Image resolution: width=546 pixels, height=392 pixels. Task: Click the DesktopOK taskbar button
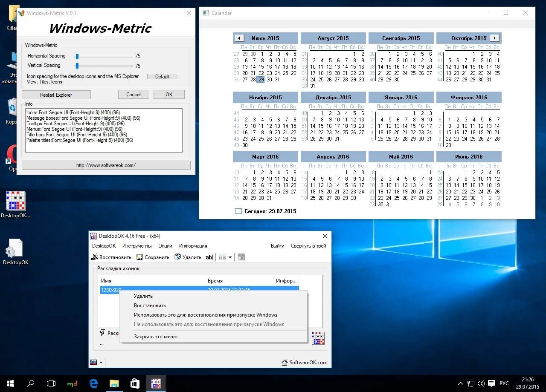click(156, 383)
